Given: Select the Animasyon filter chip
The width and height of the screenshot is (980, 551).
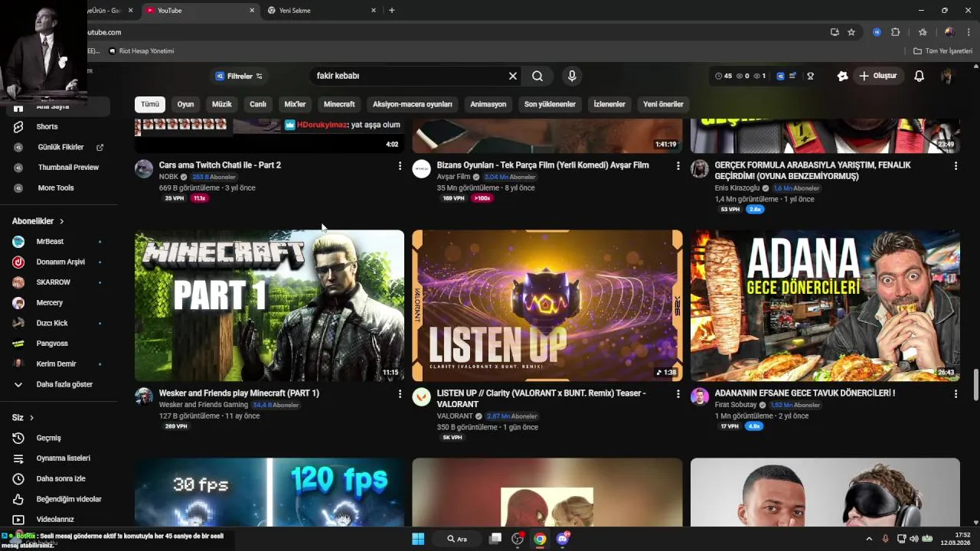Looking at the screenshot, I should coord(488,104).
